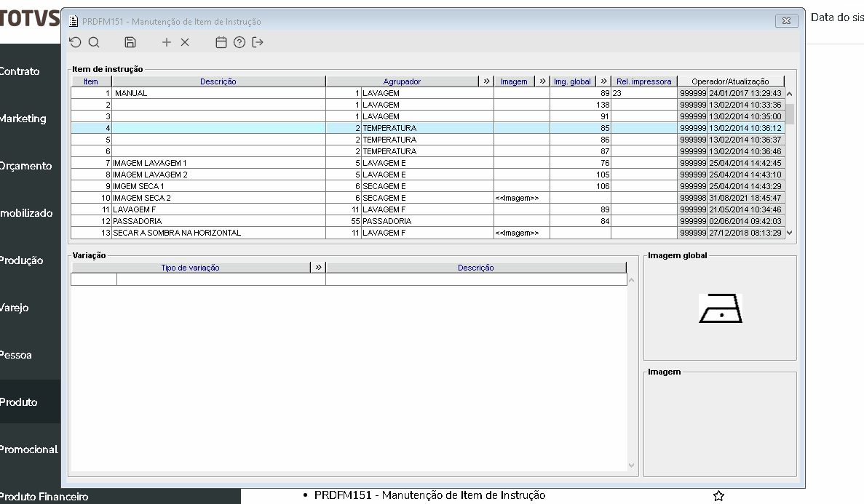
Task: Exit using the logout arrow icon
Action: coord(258,42)
